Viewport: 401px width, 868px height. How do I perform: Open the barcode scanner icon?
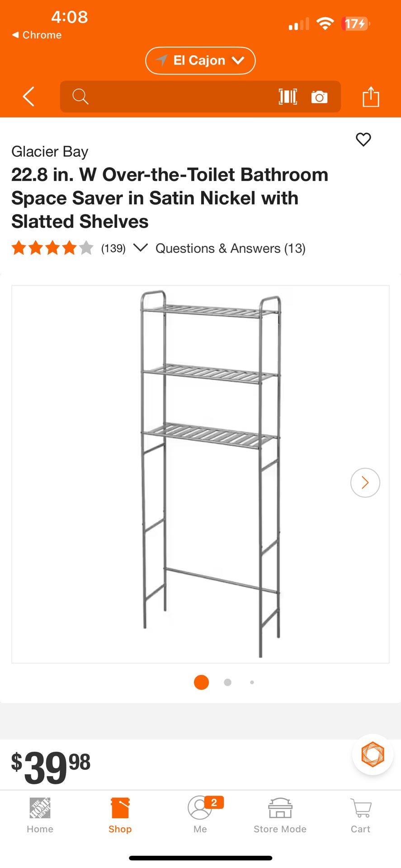288,96
